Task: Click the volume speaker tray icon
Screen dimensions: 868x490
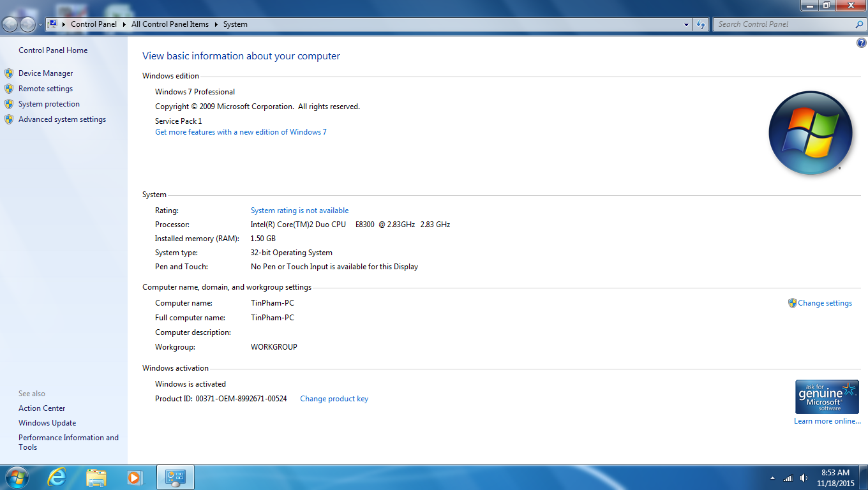Action: coord(804,478)
